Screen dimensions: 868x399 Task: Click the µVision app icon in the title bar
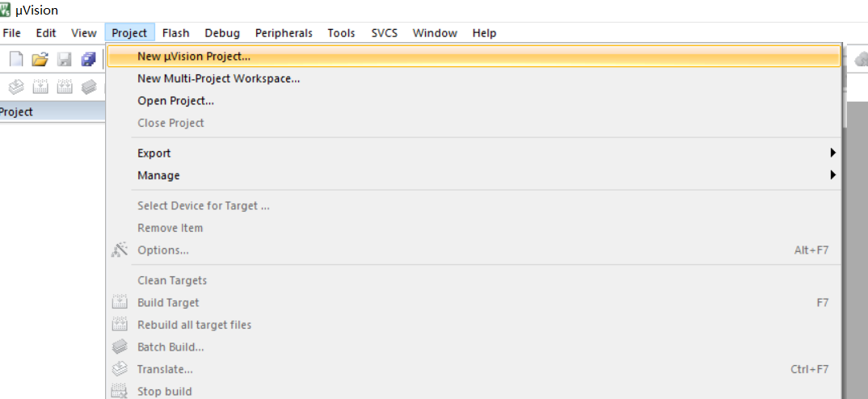tap(6, 10)
